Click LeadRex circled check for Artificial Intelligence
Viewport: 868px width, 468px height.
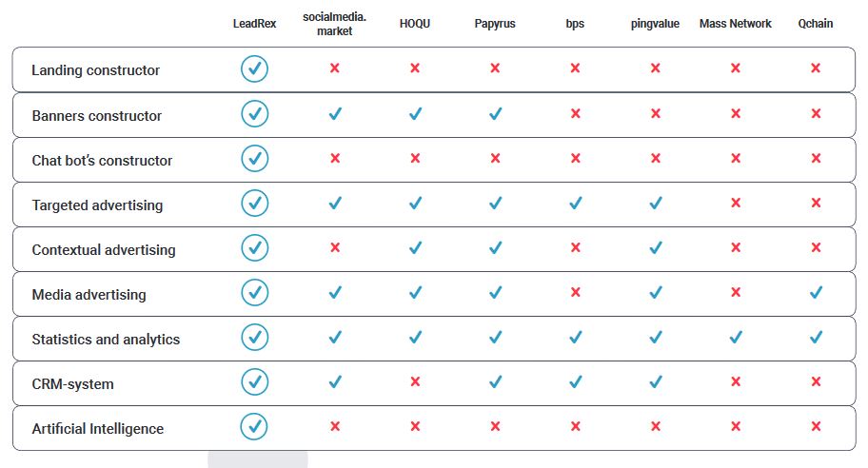pyautogui.click(x=254, y=426)
